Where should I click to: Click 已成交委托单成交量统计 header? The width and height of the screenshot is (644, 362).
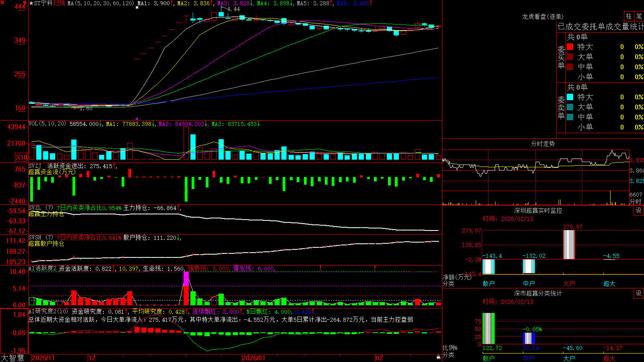(x=601, y=27)
